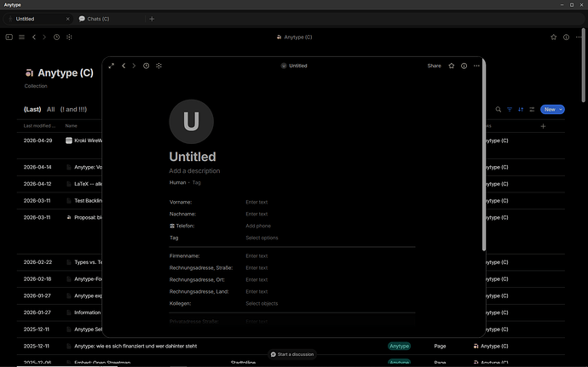Open three-dot menu in Untitled popup
The width and height of the screenshot is (588, 367).
pos(476,66)
